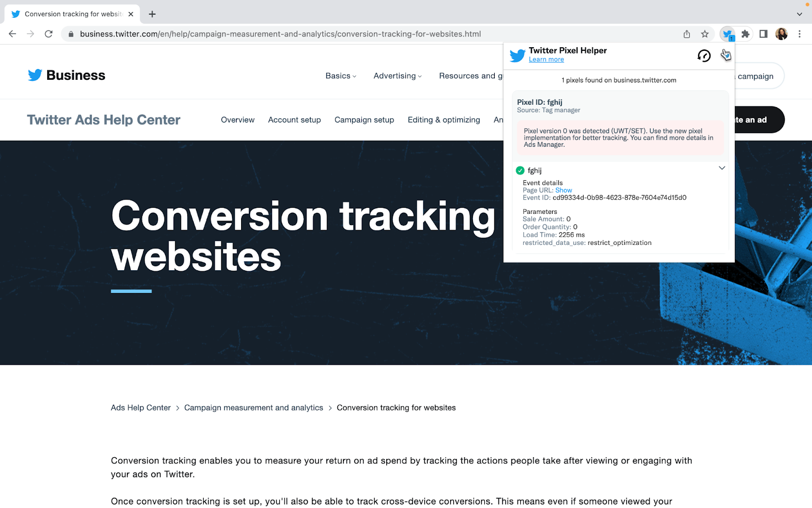
Task: Toggle the browser side panel icon
Action: [763, 34]
